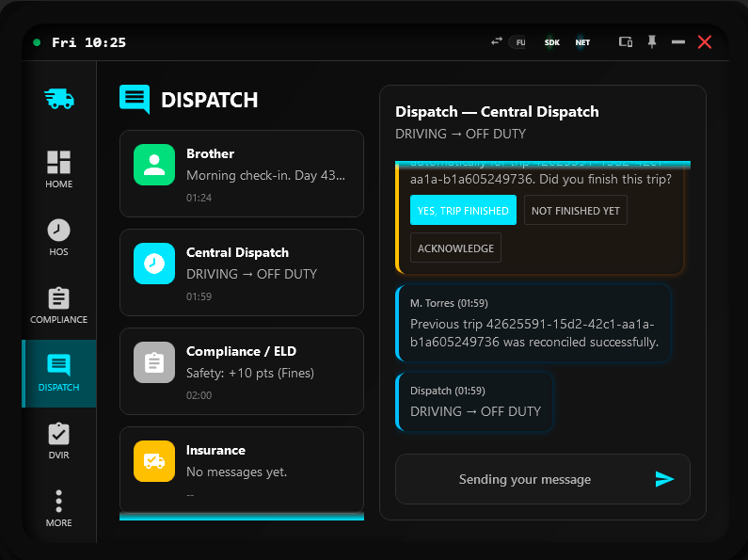
Task: Click Morning check-in. Day 43... preview
Action: [x=265, y=175]
